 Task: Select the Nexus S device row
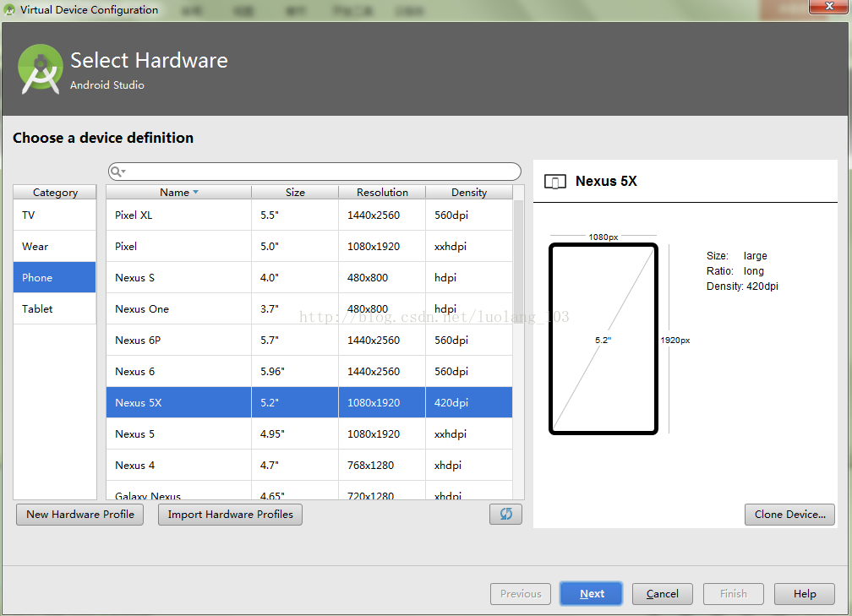click(309, 277)
